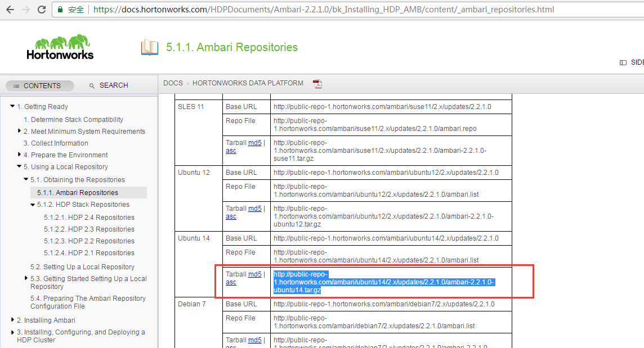This screenshot has height=348, width=644.
Task: Focus the browser address bar URL
Action: (x=323, y=10)
